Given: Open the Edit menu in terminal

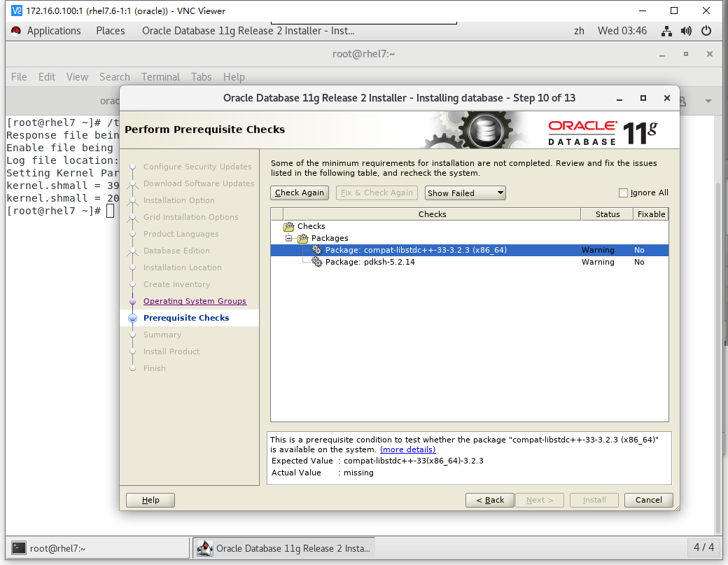Looking at the screenshot, I should tap(47, 77).
